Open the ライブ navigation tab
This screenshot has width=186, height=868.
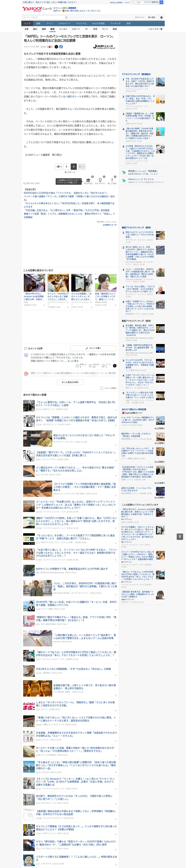point(49,24)
